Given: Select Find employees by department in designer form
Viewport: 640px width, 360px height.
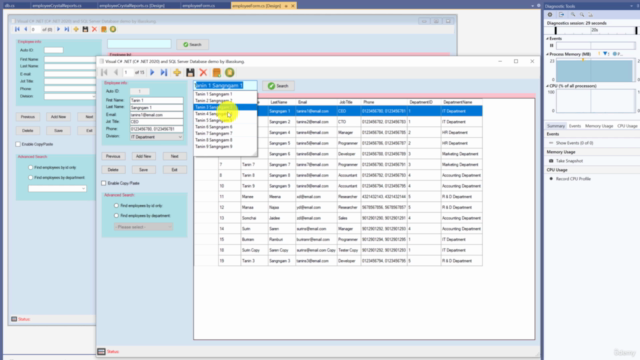Looking at the screenshot, I should click(31, 178).
